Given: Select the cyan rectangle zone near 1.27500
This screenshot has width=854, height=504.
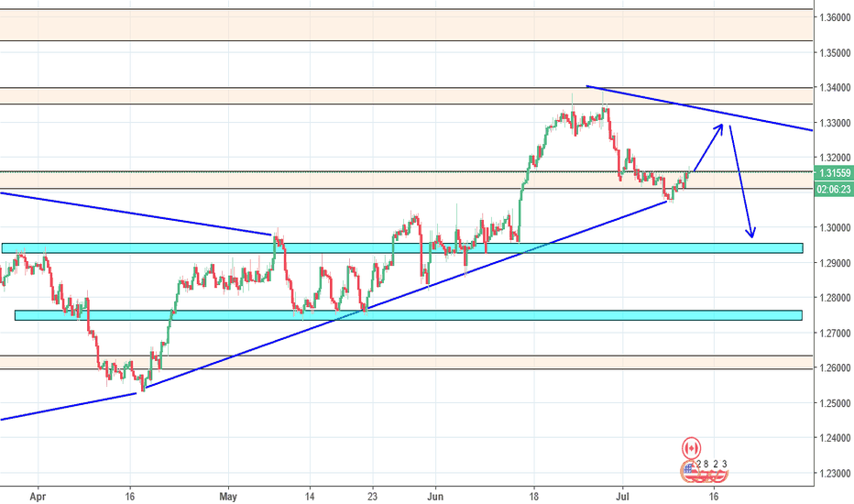Looking at the screenshot, I should 409,315.
